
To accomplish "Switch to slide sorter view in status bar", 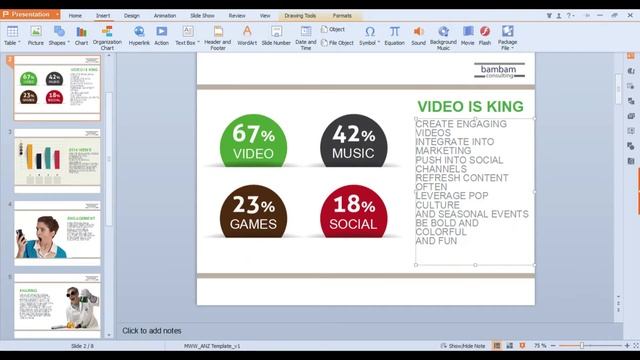I will pos(509,346).
